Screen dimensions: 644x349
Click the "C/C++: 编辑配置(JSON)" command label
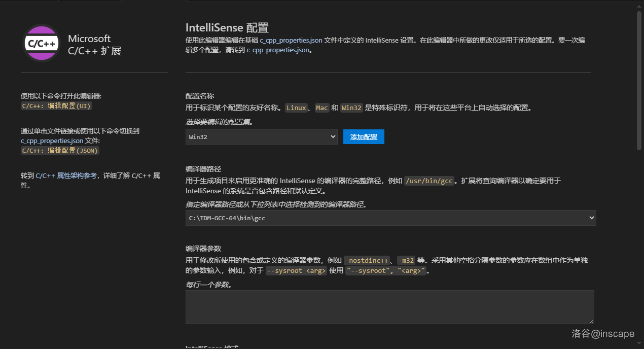[60, 151]
